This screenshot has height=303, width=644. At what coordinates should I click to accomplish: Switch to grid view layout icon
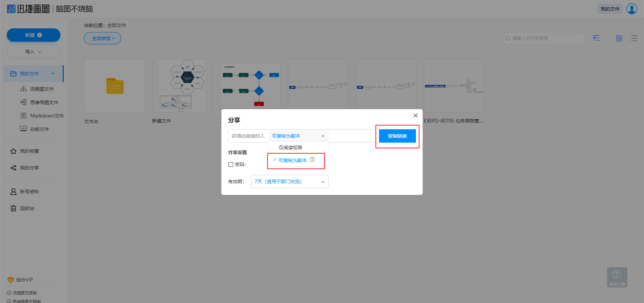[619, 39]
